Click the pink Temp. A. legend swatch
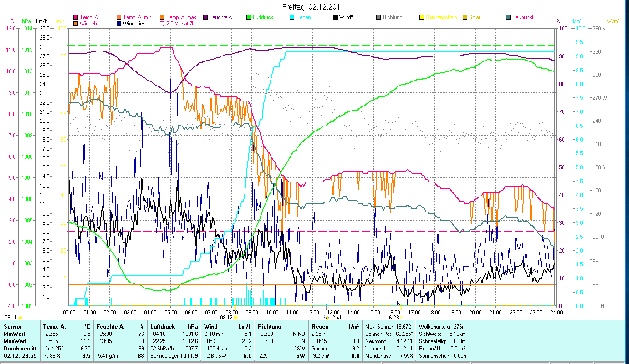629x364 pixels. tap(76, 17)
